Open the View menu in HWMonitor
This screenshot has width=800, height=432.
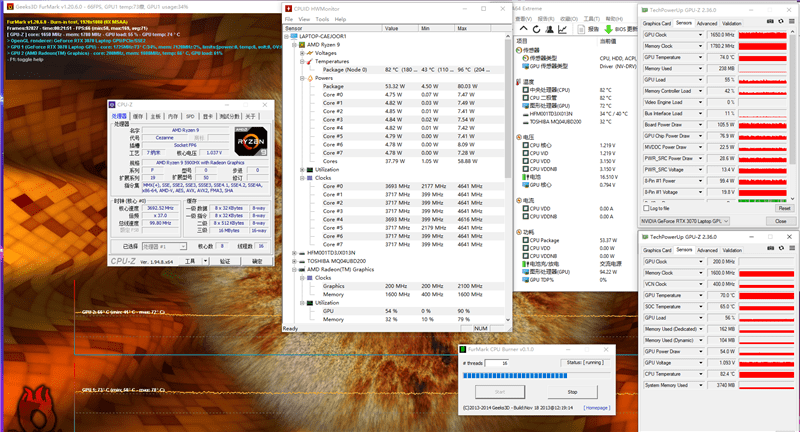coord(304,19)
